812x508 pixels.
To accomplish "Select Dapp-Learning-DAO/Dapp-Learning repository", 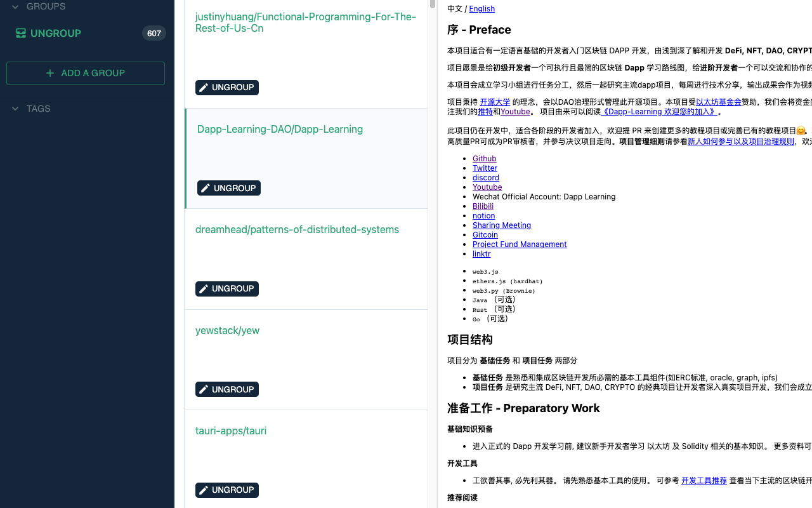I will click(280, 129).
